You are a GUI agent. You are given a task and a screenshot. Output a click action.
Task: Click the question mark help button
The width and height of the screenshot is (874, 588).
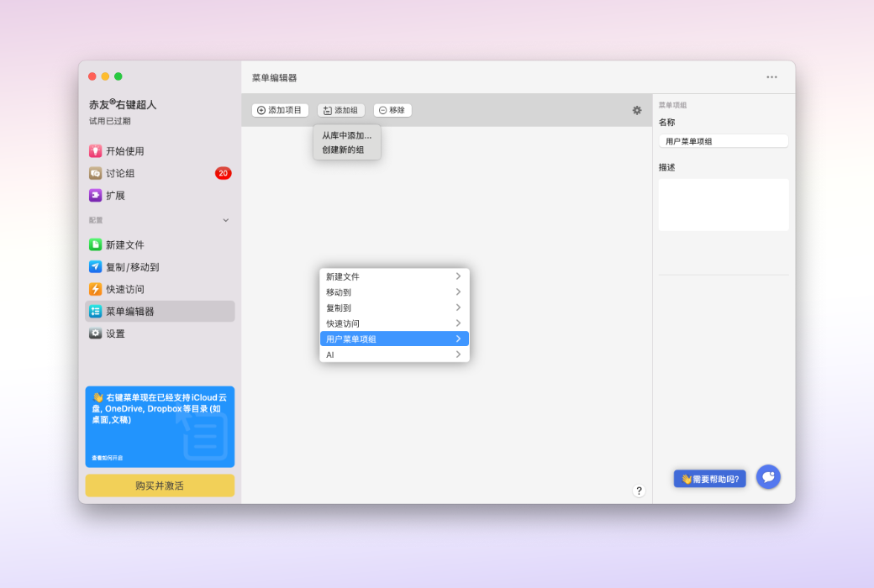[639, 491]
